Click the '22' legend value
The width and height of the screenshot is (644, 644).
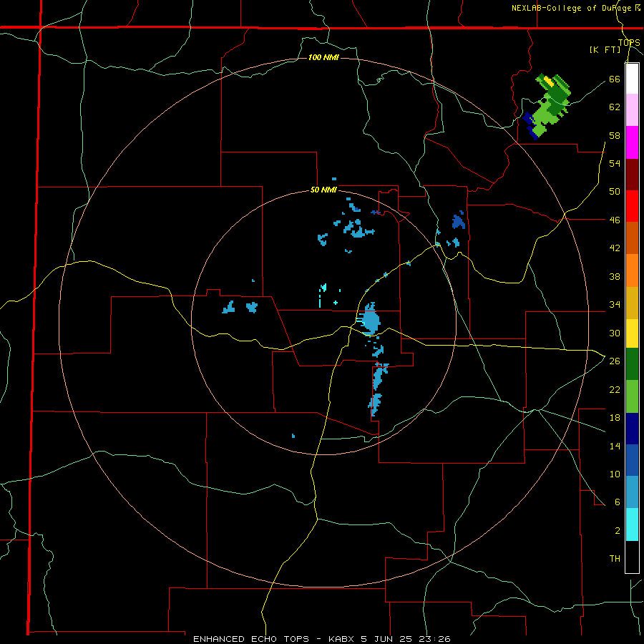(615, 389)
